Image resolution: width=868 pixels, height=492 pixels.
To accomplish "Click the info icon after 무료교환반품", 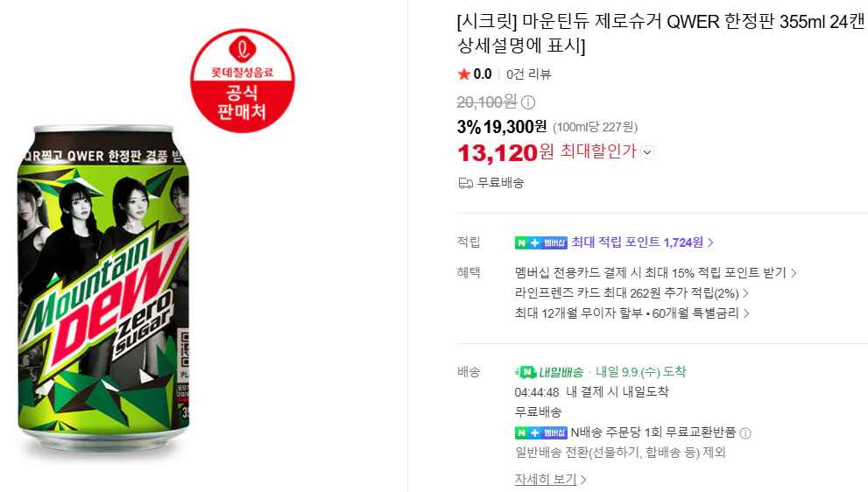I will (745, 433).
